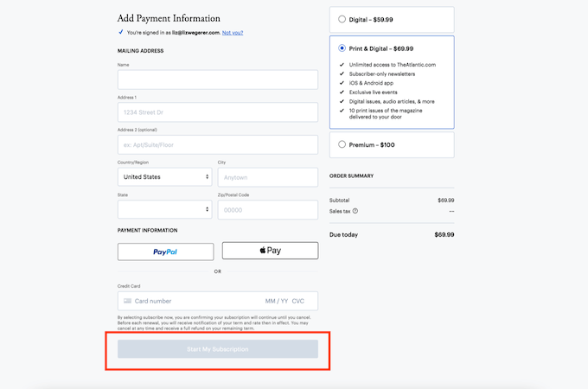588x389 pixels.
Task: Click the credit card icon in card field
Action: click(x=127, y=301)
